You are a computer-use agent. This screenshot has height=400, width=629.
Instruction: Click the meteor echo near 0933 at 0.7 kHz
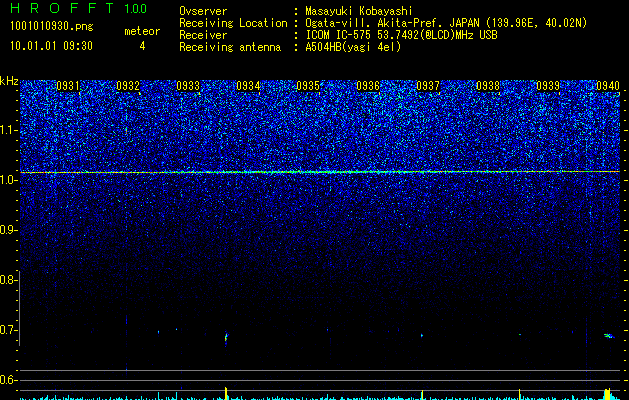click(226, 337)
